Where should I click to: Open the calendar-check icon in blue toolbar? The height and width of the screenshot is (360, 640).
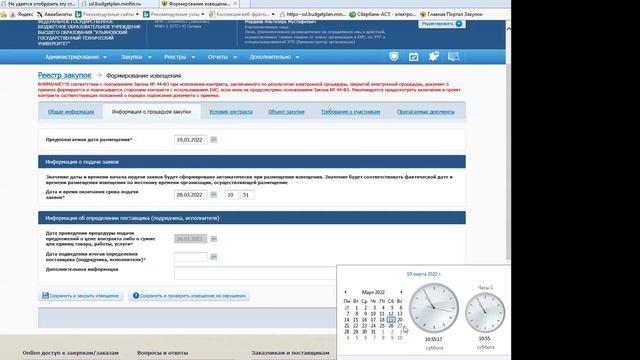[x=413, y=57]
